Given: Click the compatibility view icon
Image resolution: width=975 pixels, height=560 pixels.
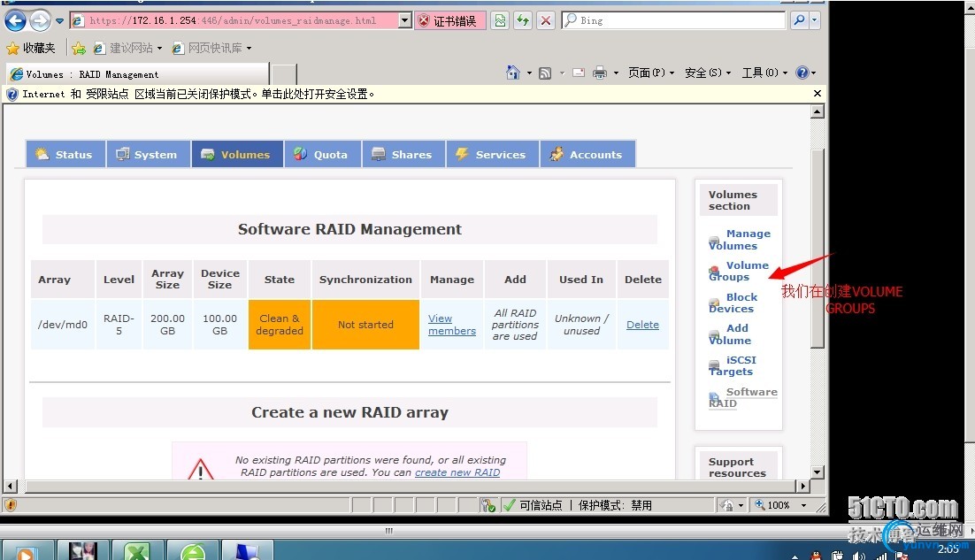Looking at the screenshot, I should (500, 20).
